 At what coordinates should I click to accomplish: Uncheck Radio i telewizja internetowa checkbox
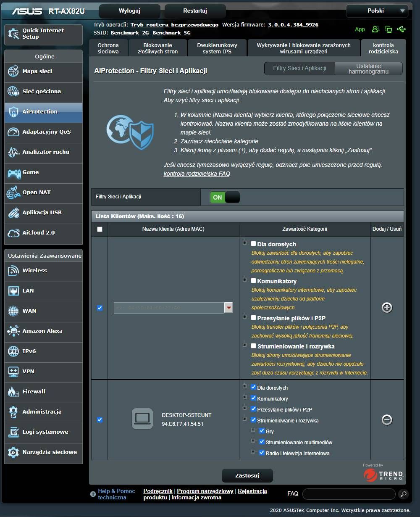point(262,453)
